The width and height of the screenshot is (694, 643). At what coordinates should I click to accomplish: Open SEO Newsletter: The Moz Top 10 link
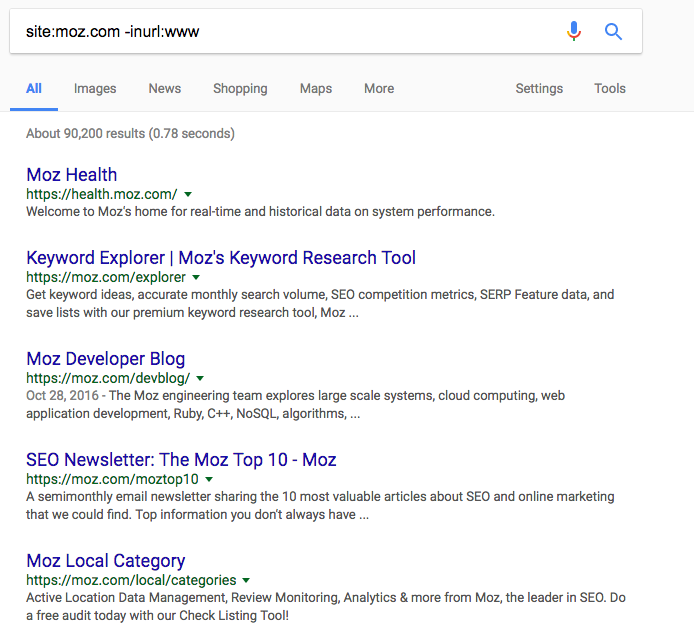[181, 459]
